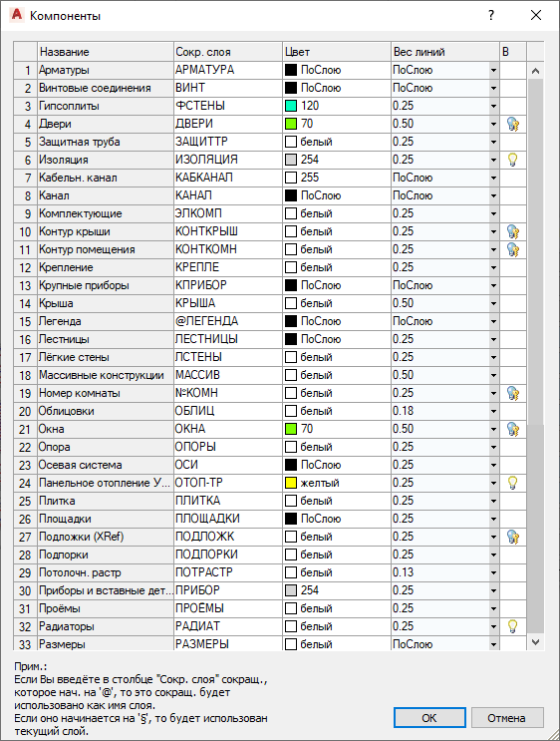Pick color swatch 120 for Гипсоплиты
Screen dimensions: 560x741
tap(291, 106)
